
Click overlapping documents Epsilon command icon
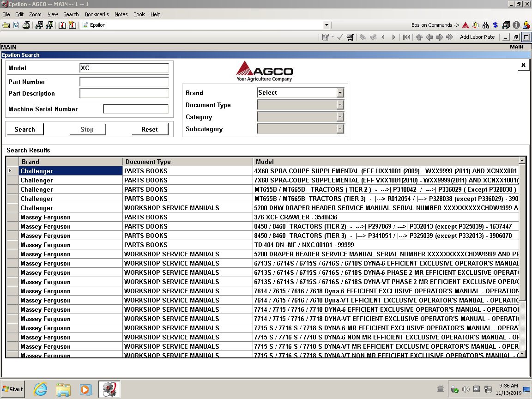pos(476,25)
